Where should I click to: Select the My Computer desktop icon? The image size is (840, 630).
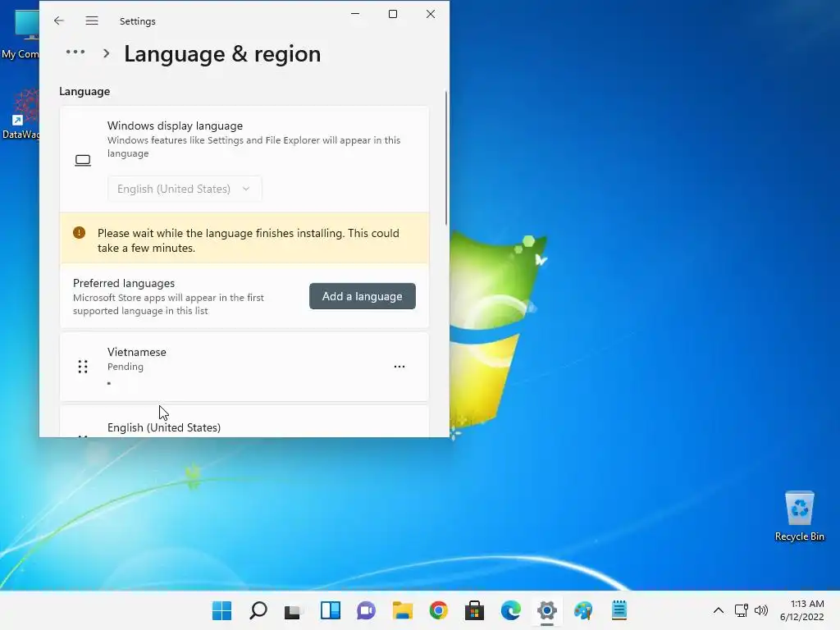coord(21,33)
